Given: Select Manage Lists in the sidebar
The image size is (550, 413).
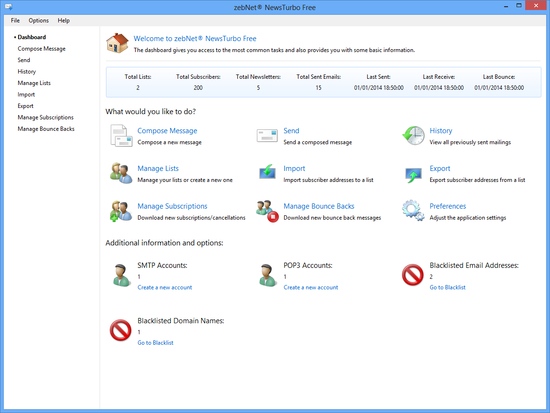Looking at the screenshot, I should tap(34, 83).
